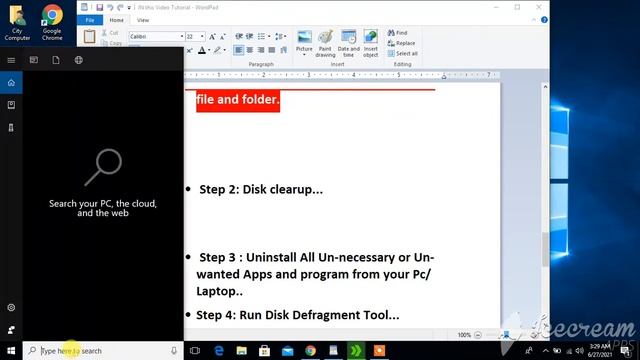The width and height of the screenshot is (640, 360).
Task: Open the highlight color dropdown arrow
Action: (224, 51)
